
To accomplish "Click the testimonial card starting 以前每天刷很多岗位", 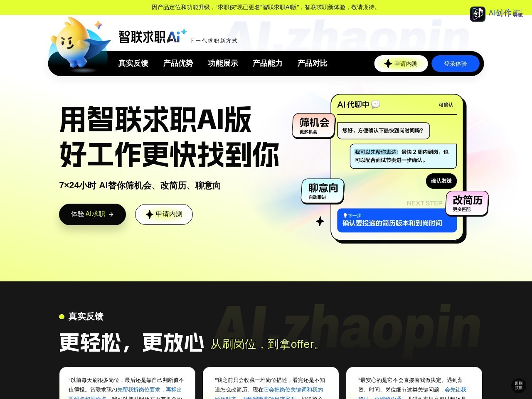I will pos(127,383).
